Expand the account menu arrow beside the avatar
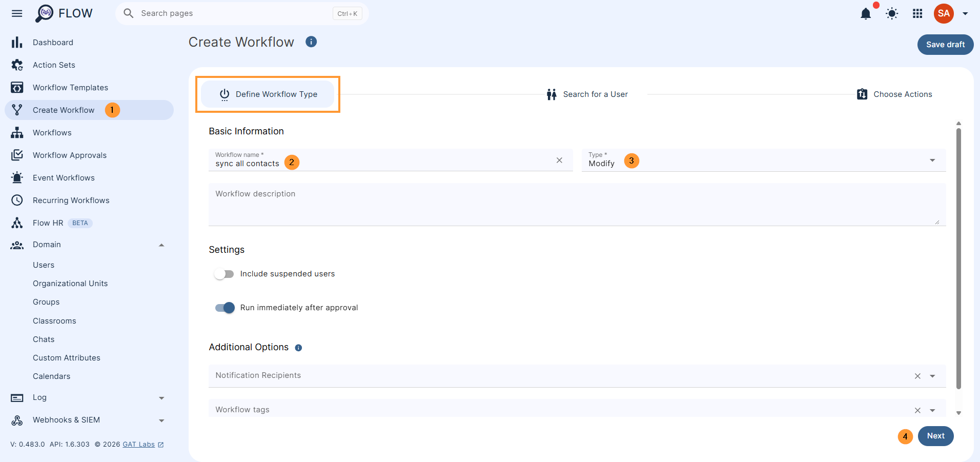Viewport: 980px width, 462px height. coord(965,14)
